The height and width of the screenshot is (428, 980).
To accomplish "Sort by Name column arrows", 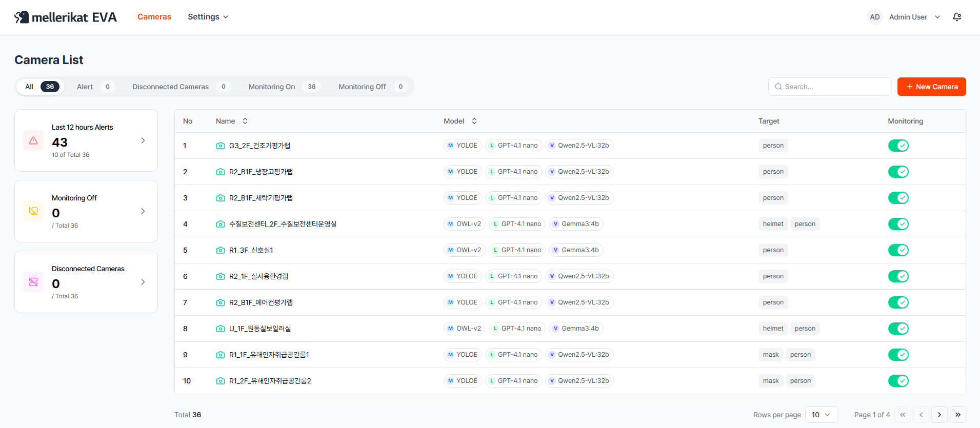I will coord(245,121).
